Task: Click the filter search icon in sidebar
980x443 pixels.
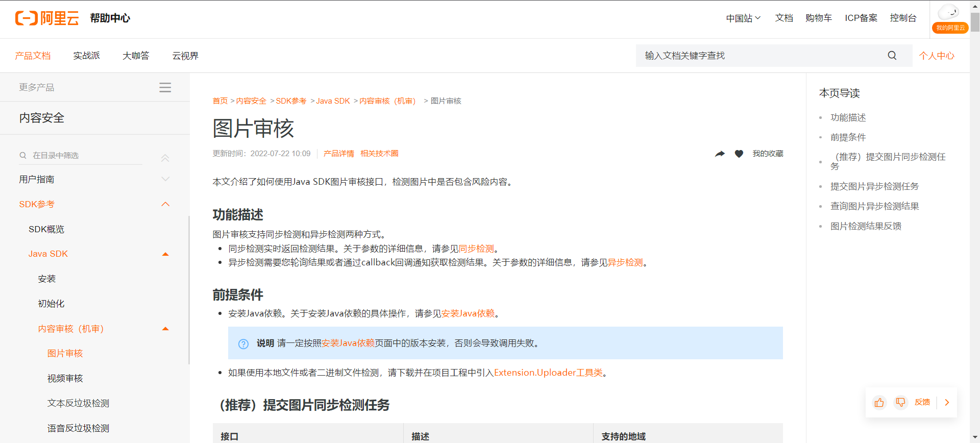Action: tap(23, 155)
